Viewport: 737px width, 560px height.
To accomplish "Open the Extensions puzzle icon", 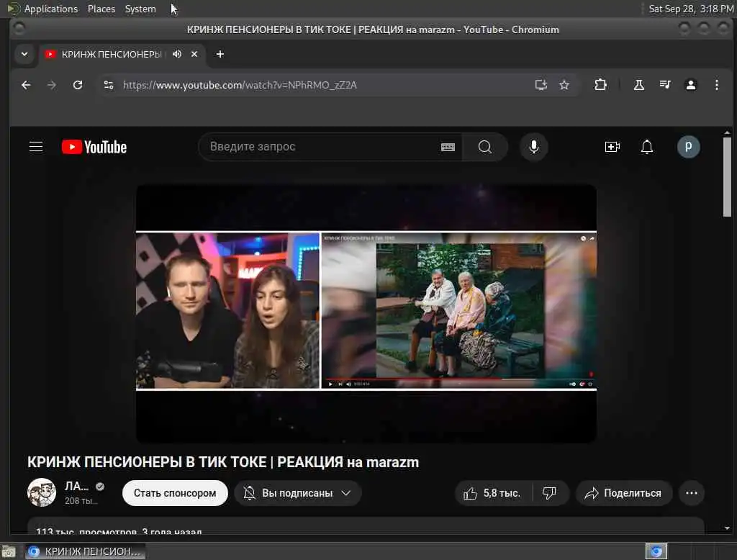I will coord(600,85).
